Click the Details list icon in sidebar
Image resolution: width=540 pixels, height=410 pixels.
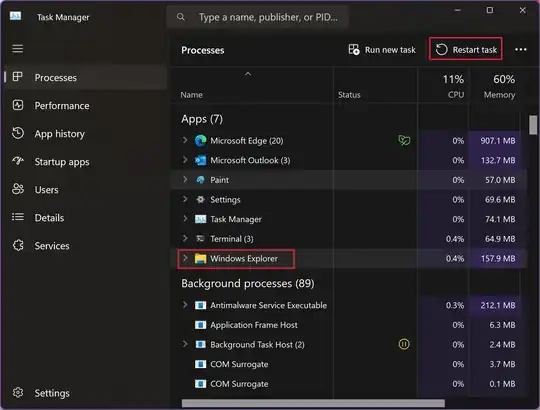[18, 217]
